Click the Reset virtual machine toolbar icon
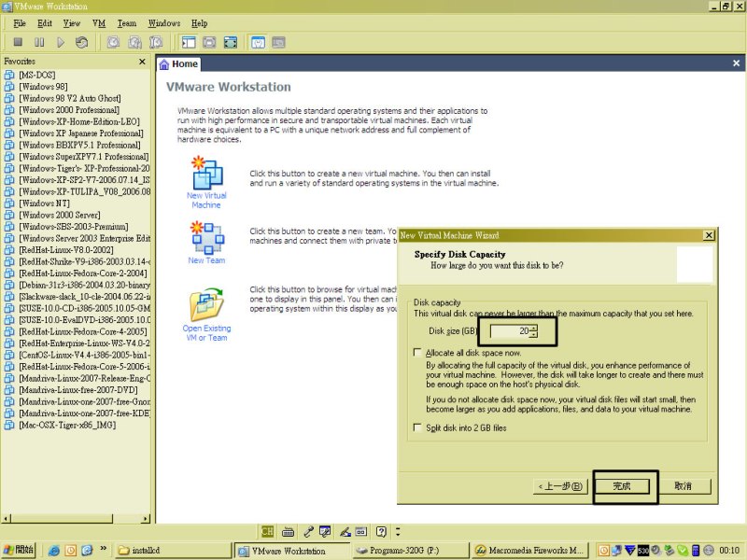Image resolution: width=747 pixels, height=560 pixels. tap(82, 42)
